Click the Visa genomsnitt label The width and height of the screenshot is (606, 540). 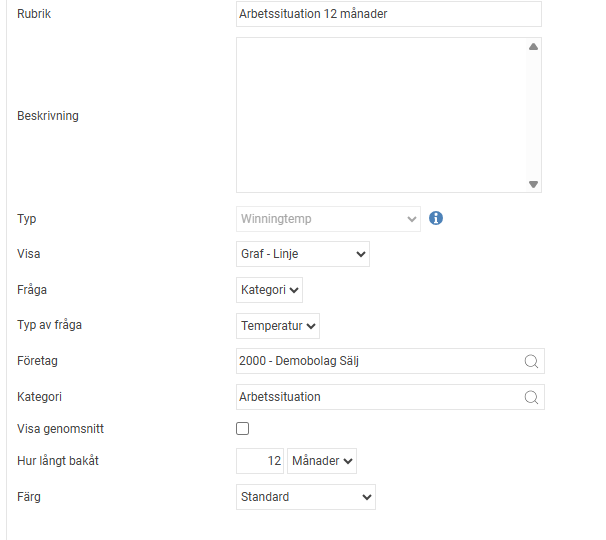pos(61,429)
